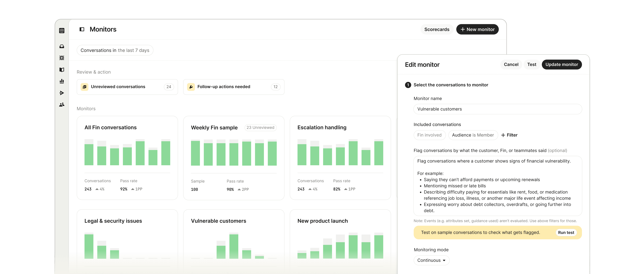Click the New monitor button
Viewport: 644px width, 274px height.
coord(477,29)
